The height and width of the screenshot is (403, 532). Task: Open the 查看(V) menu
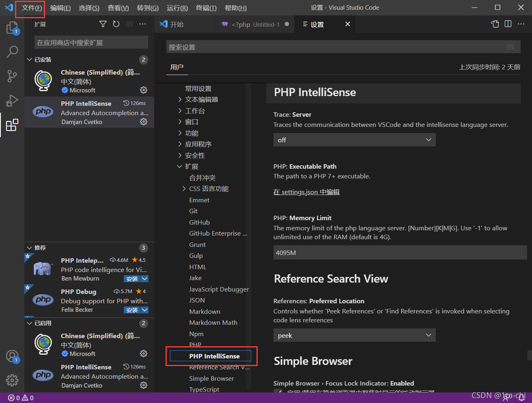click(x=118, y=8)
